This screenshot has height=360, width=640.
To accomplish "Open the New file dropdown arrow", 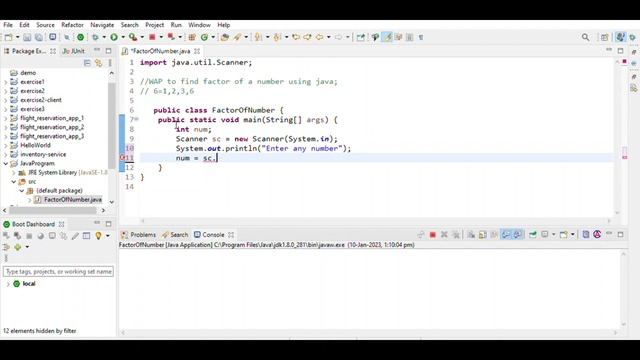I will point(18,38).
